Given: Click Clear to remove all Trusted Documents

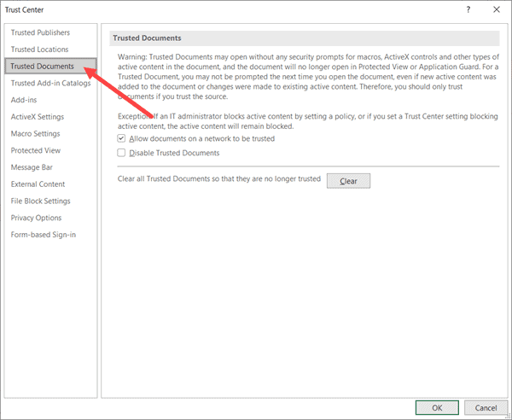Looking at the screenshot, I should point(348,181).
